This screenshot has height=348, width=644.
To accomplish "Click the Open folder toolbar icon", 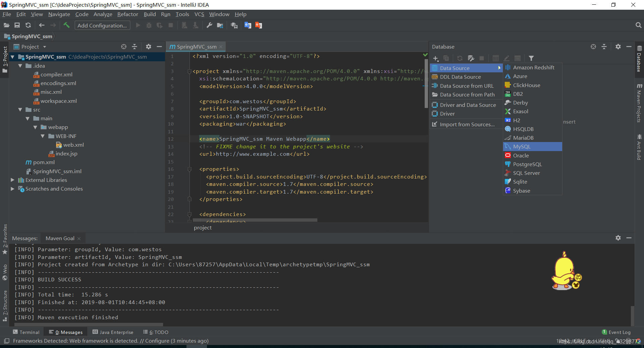I will point(6,25).
